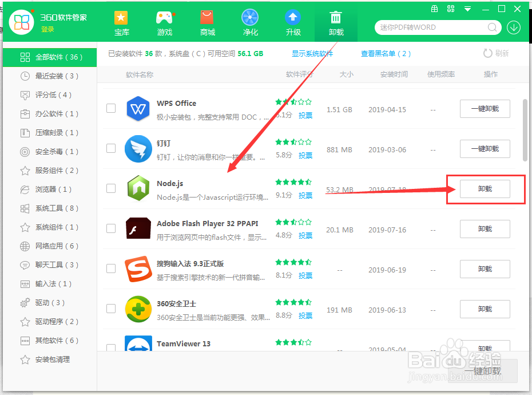Open the 卸载 trash can tab
The image size is (532, 395).
pyautogui.click(x=336, y=23)
